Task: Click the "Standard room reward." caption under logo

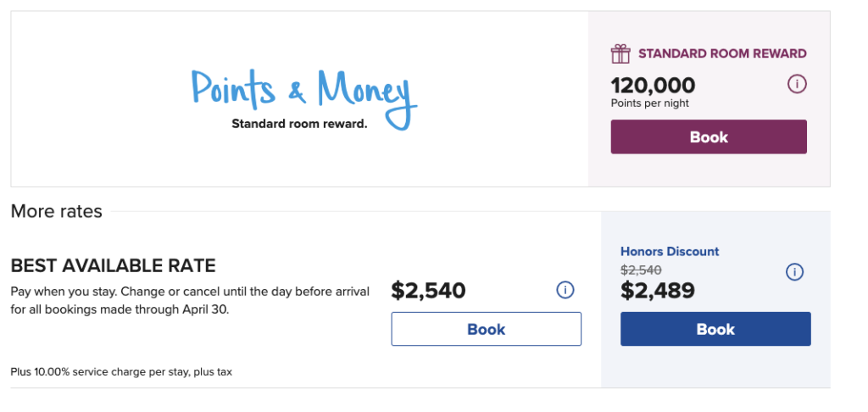Action: pyautogui.click(x=299, y=124)
